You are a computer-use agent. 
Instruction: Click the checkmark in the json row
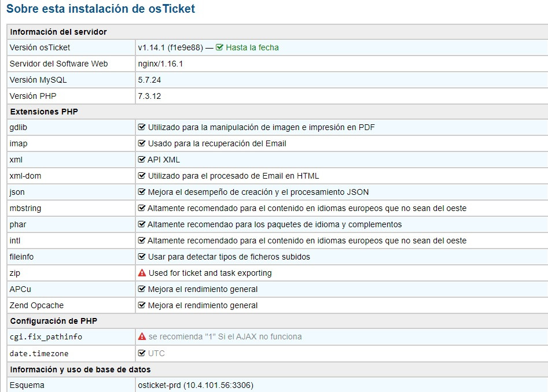(x=142, y=192)
